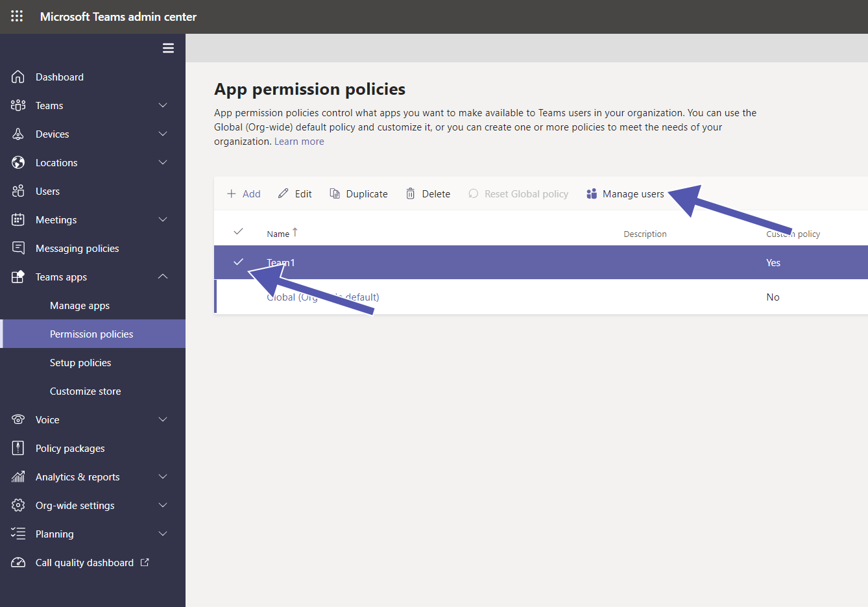Expand the Devices menu chevron
The image size is (868, 607).
pyautogui.click(x=163, y=134)
